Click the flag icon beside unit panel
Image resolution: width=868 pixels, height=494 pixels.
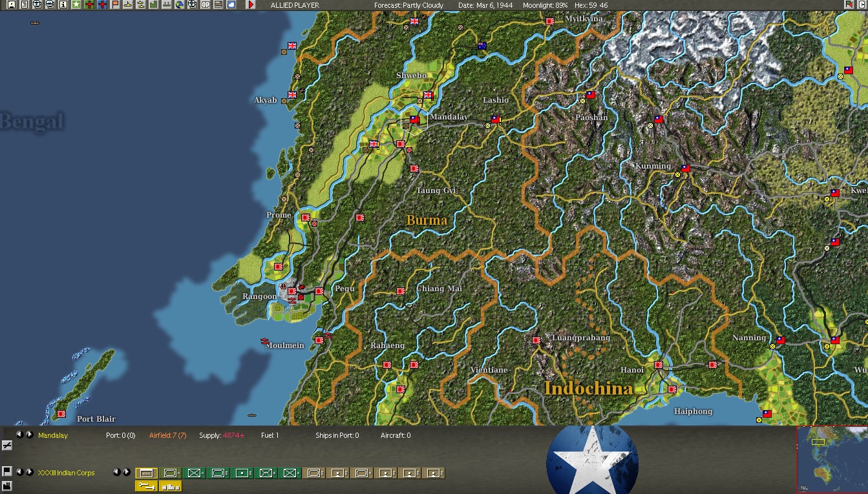6,471
